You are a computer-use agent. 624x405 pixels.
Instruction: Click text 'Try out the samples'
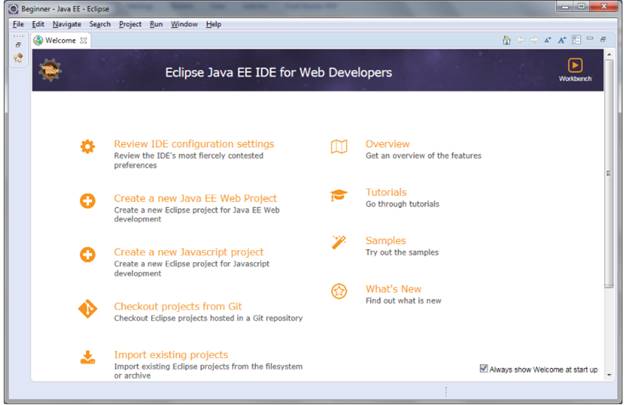click(402, 252)
